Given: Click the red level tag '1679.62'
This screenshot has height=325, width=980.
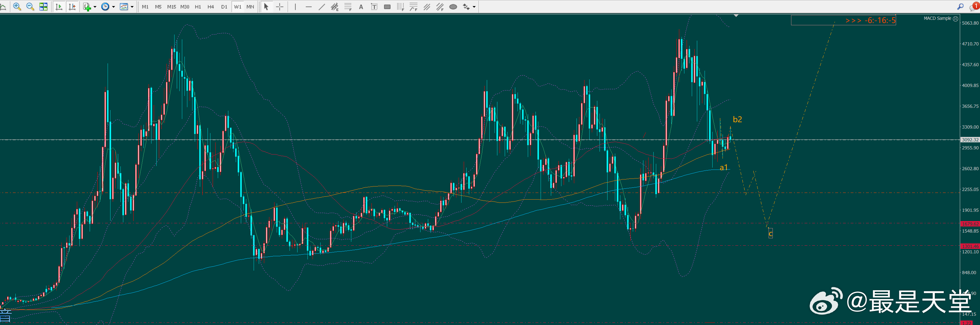Looking at the screenshot, I should tap(970, 224).
